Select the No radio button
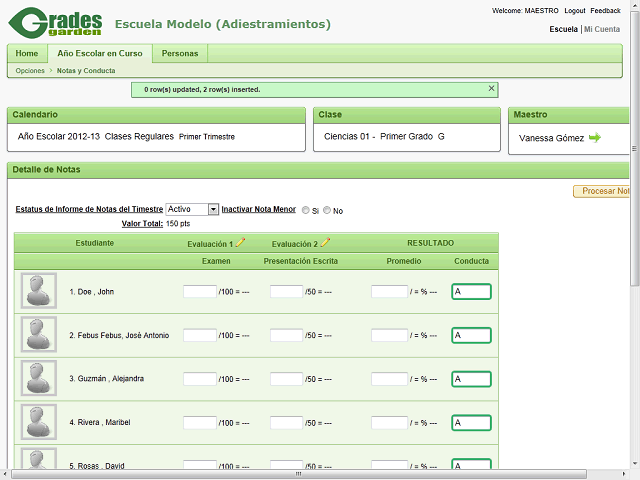This screenshot has width=640, height=480. (x=327, y=210)
